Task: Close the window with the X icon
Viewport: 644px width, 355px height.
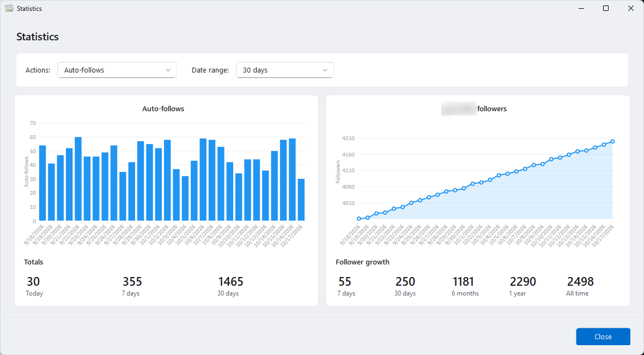Action: (x=631, y=8)
